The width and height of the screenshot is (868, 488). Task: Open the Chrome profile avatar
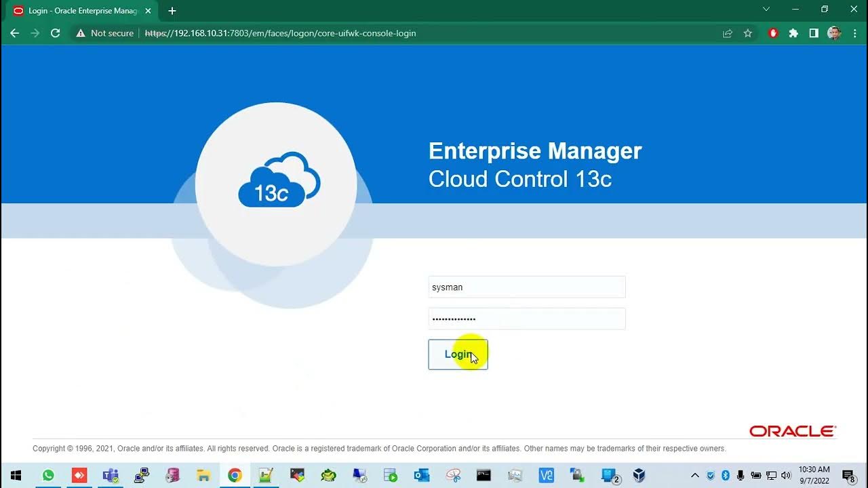(834, 33)
